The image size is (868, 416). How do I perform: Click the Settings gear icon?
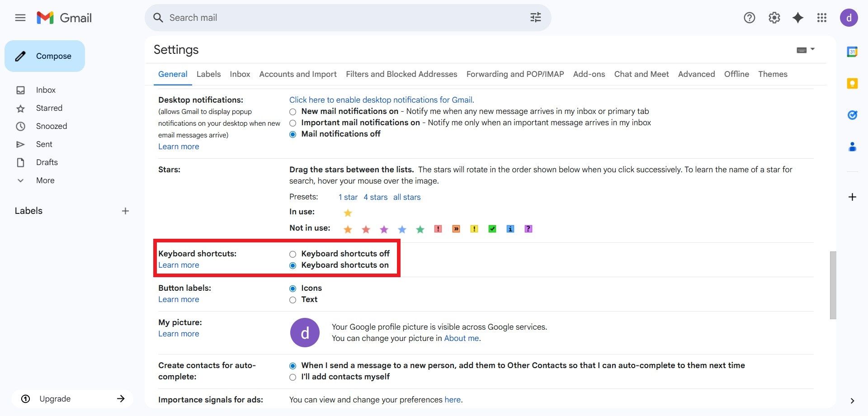774,18
